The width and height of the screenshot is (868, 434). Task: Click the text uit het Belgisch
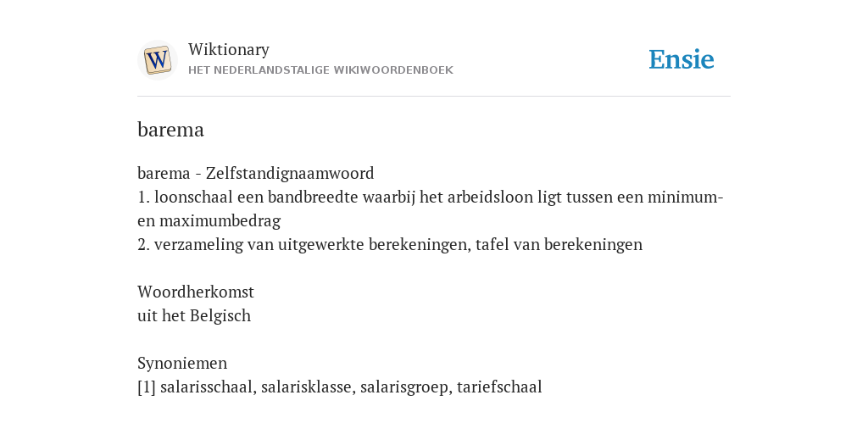pos(194,315)
